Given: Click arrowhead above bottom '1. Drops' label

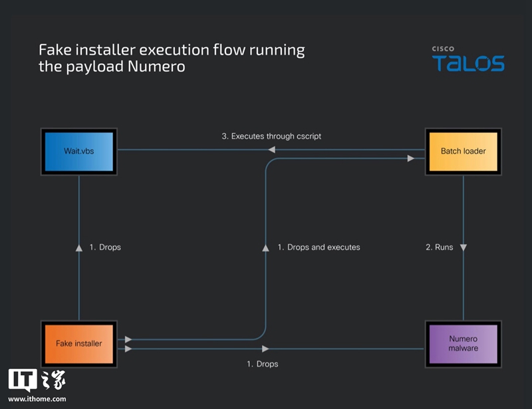Looking at the screenshot, I should (x=265, y=348).
